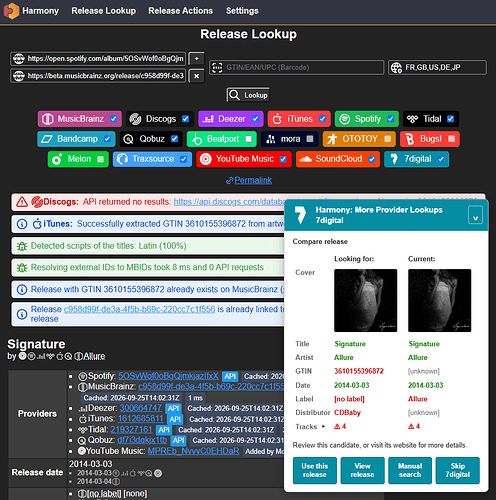This screenshot has width=496, height=500.
Task: Collapse the More Provider Lookups popup
Action: click(x=475, y=215)
